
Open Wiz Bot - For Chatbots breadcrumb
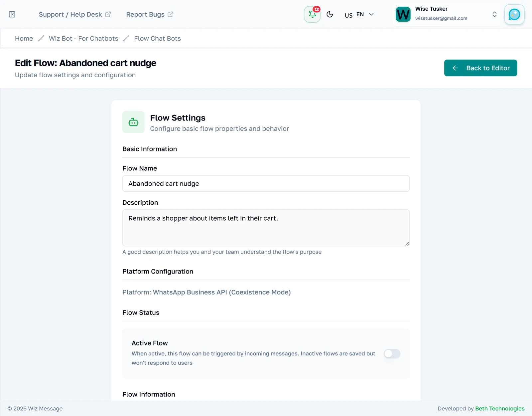click(83, 39)
